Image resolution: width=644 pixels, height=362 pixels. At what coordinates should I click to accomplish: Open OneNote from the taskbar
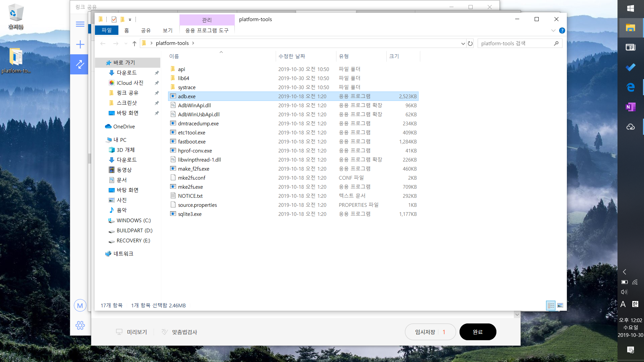630,107
